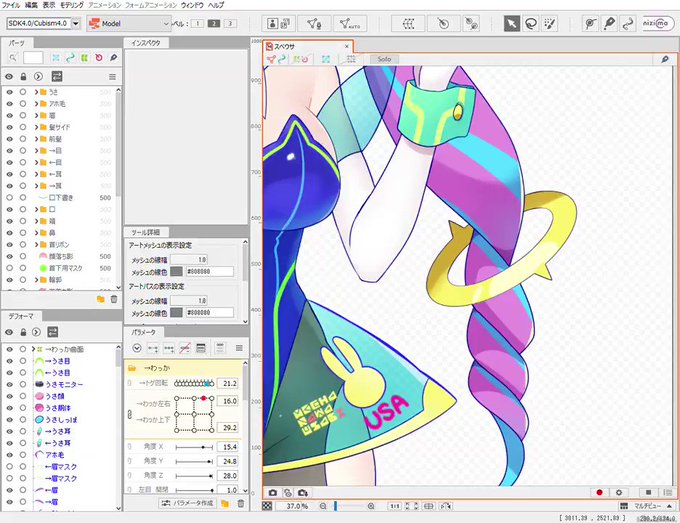Click the red record button below canvas
Viewport: 680px width, 523px height.
pos(599,493)
